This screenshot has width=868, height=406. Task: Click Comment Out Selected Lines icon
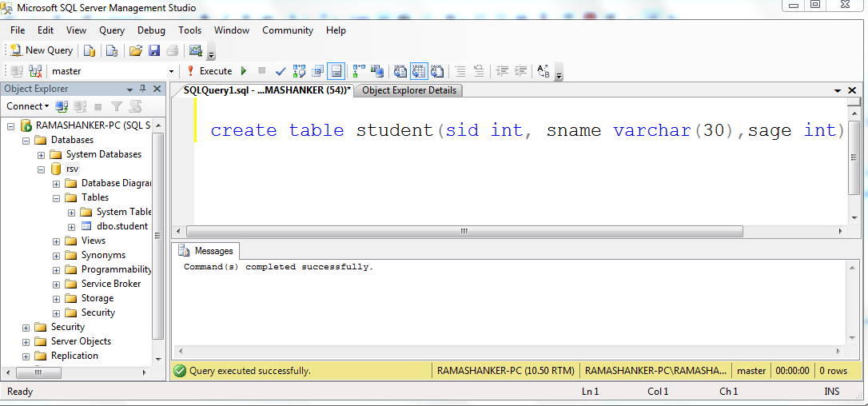460,71
